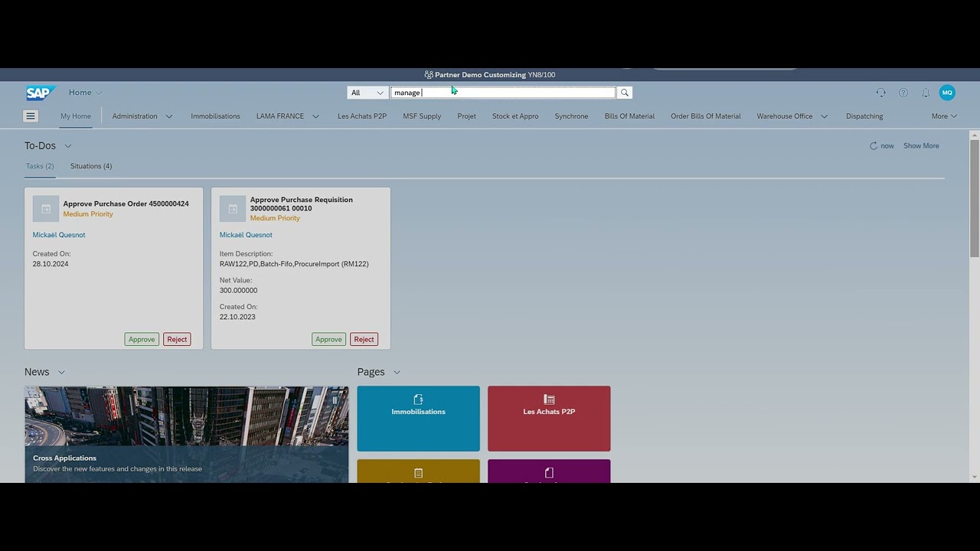
Task: Open the Cross Applications news image
Action: [x=186, y=434]
